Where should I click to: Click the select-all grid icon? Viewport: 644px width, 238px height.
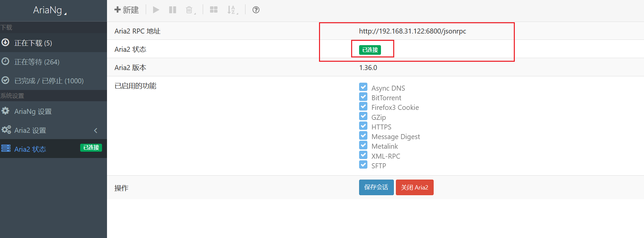[214, 10]
